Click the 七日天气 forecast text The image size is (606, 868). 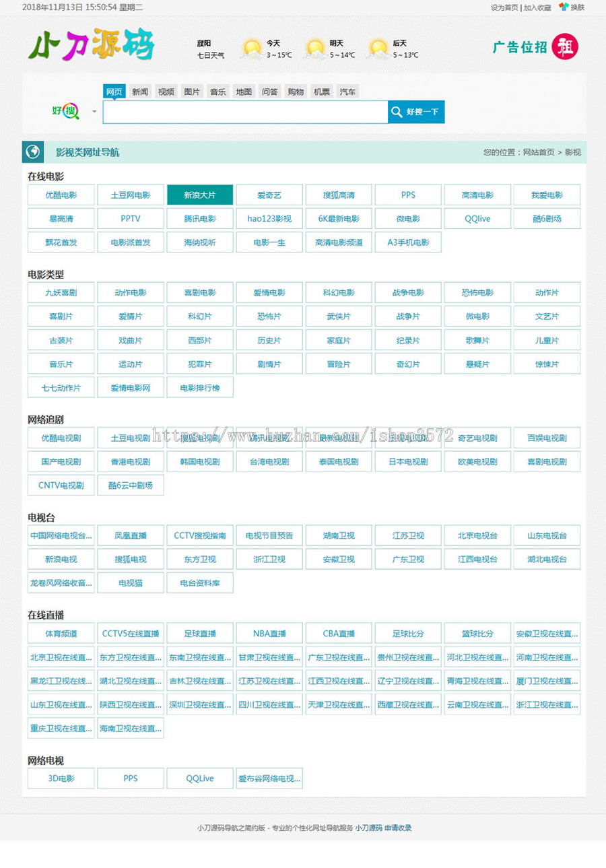pos(211,55)
